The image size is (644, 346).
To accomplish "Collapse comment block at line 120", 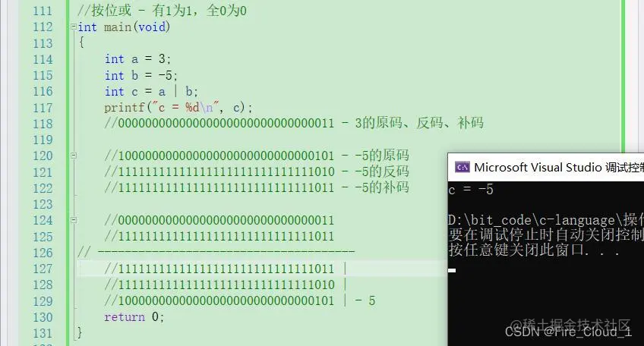I will [x=73, y=156].
